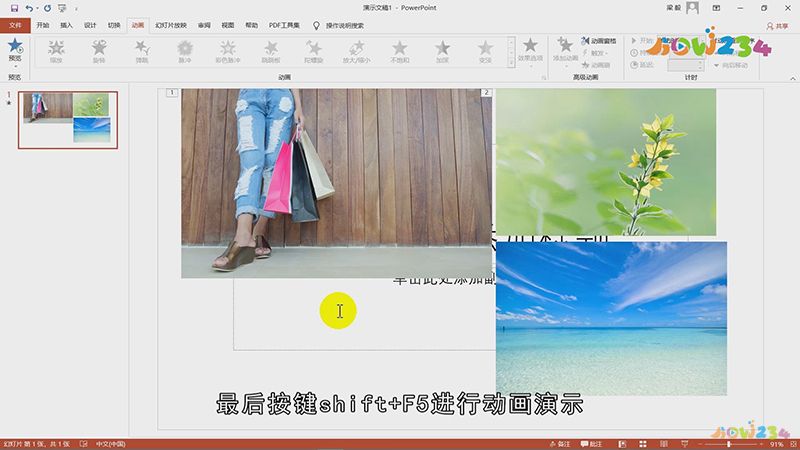
Task: Choose the 缩放 animation effect
Action: tap(56, 51)
